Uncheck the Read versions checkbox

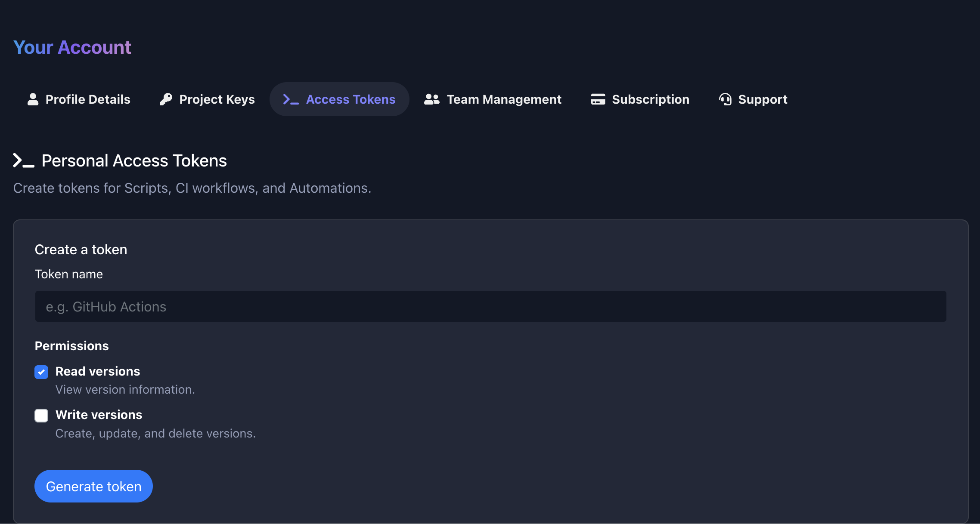[x=41, y=372]
